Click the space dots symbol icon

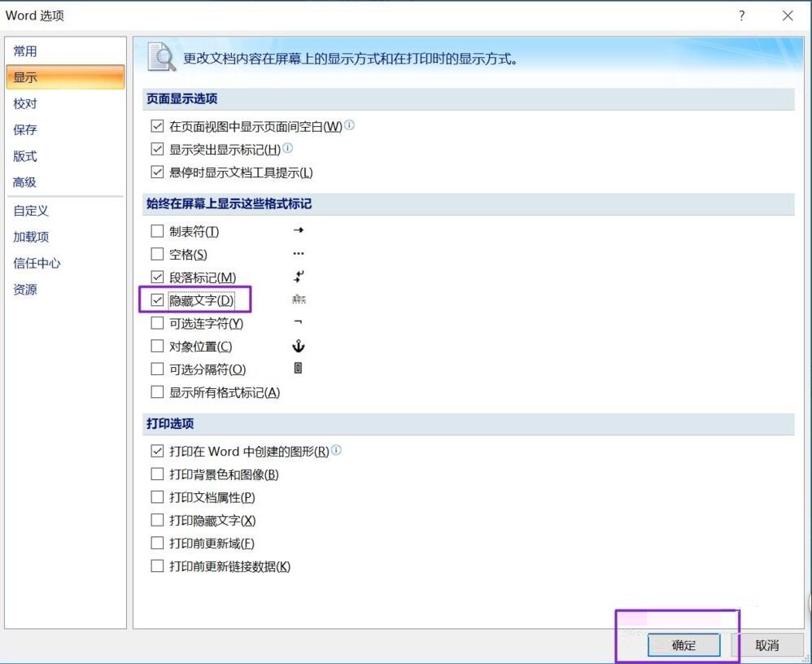click(299, 254)
